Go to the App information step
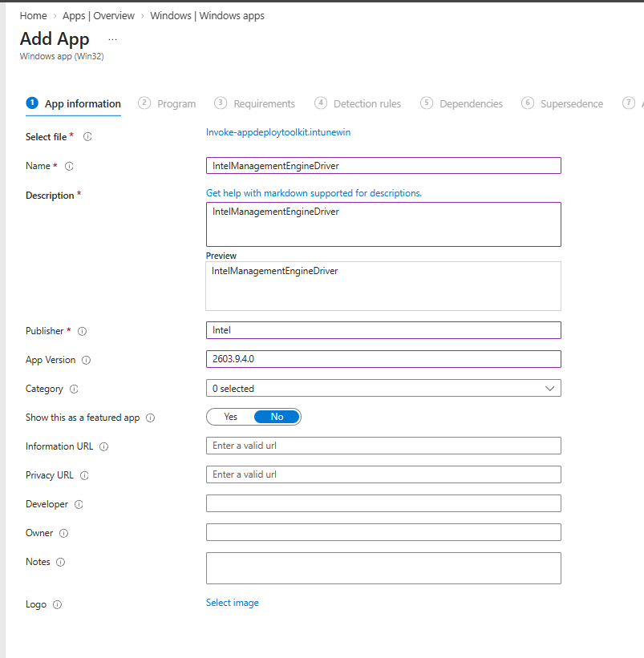The width and height of the screenshot is (644, 658). coord(74,103)
